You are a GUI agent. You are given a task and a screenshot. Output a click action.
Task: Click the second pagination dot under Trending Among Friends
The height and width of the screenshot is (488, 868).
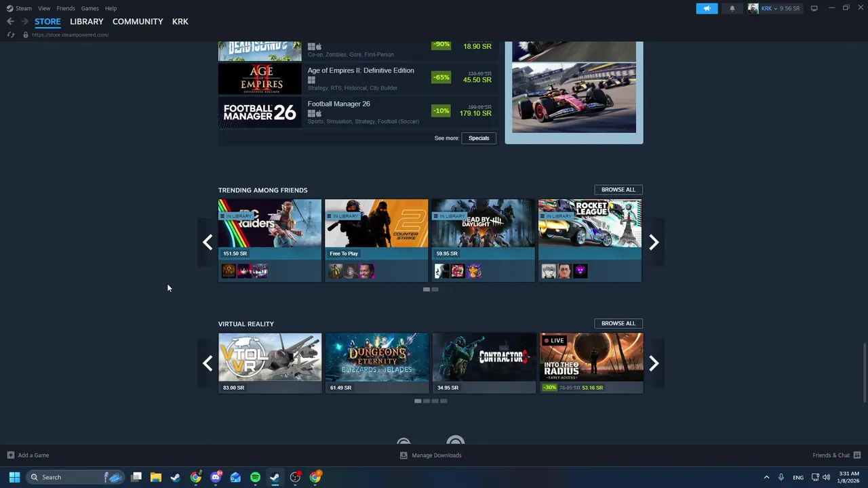click(435, 289)
